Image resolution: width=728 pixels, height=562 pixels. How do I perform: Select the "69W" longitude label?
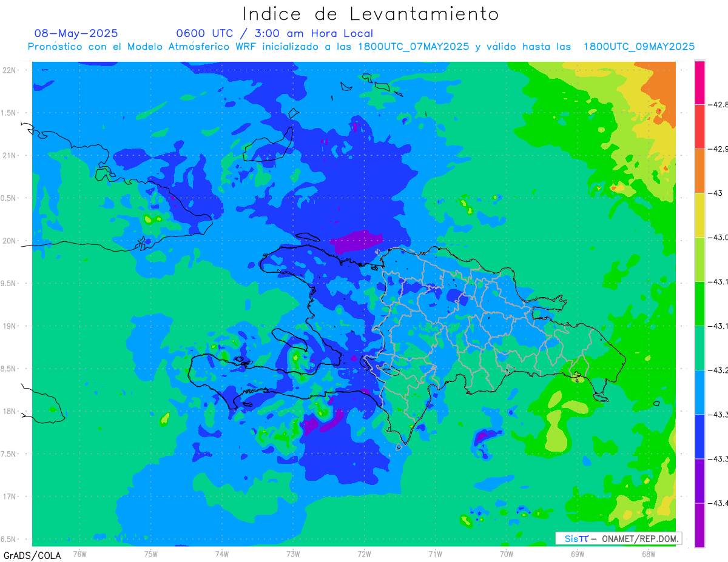point(578,554)
